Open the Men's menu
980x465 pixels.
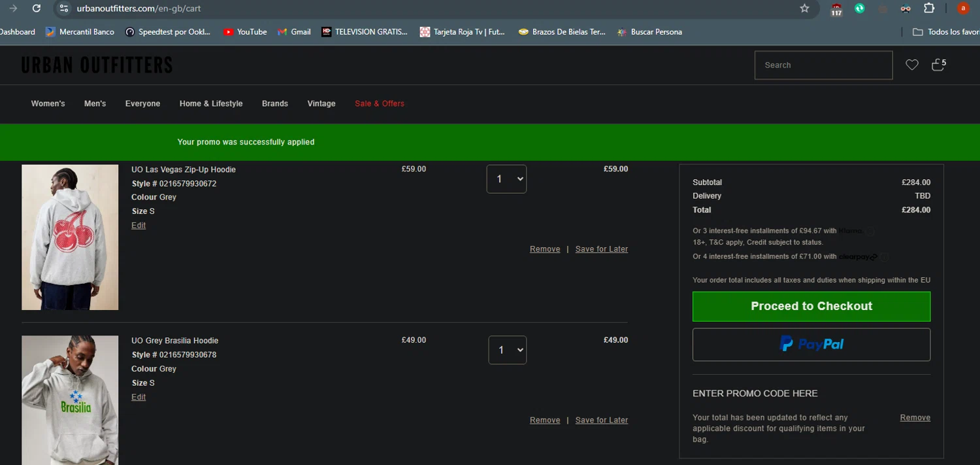pyautogui.click(x=95, y=103)
